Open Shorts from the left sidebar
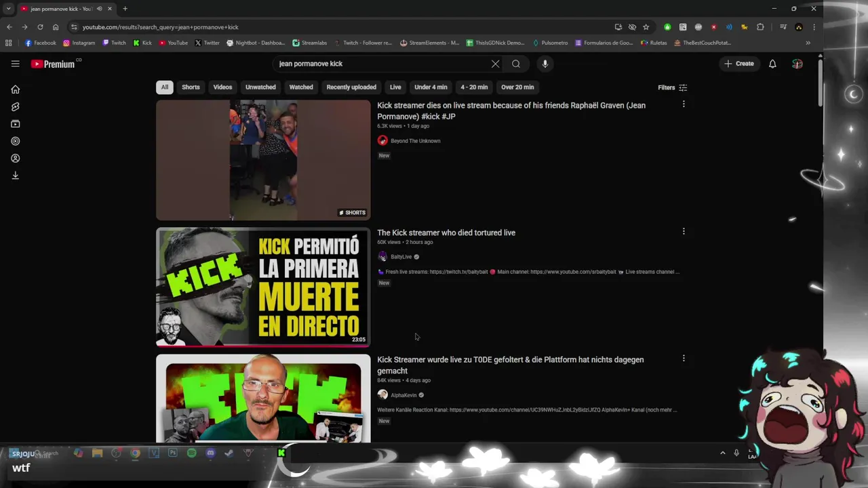Viewport: 868px width, 488px height. coord(15,106)
